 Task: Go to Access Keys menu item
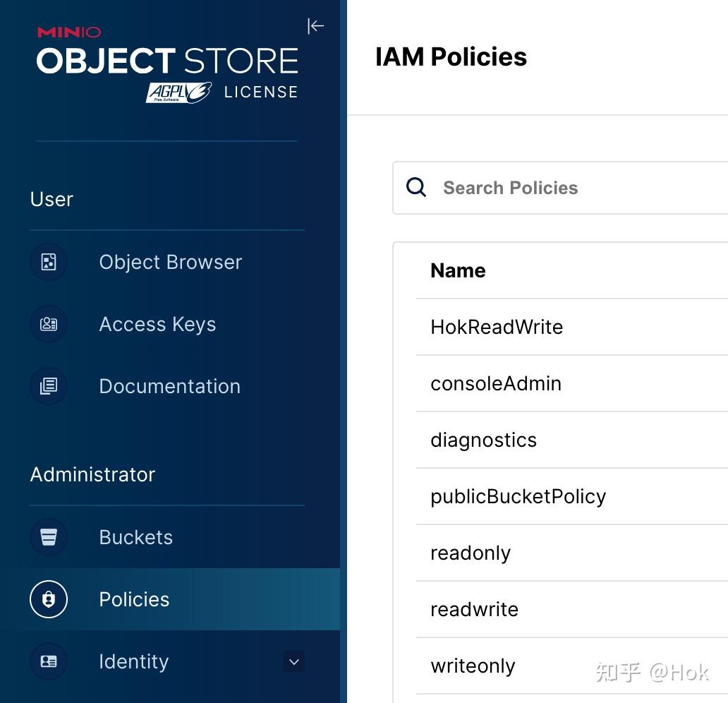(157, 324)
